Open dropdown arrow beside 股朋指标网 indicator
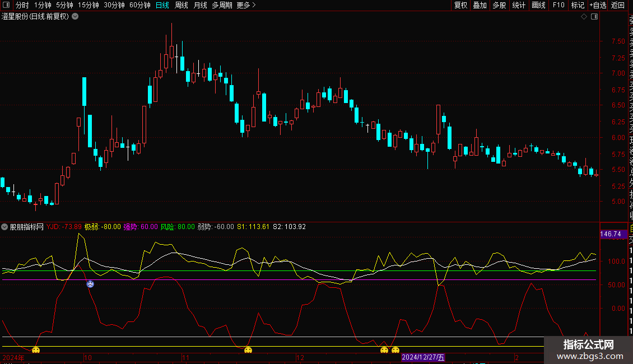 pyautogui.click(x=5, y=227)
